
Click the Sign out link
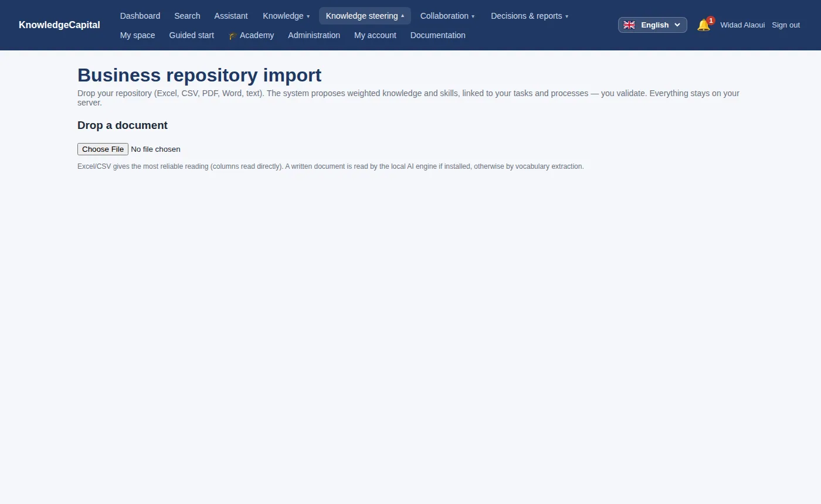786,25
